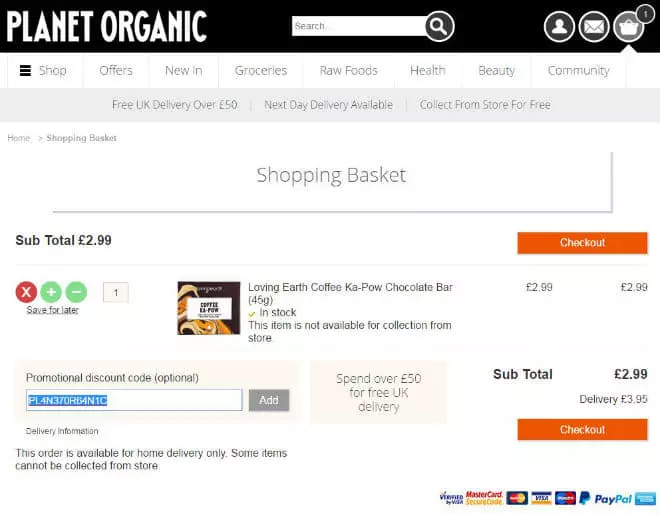The height and width of the screenshot is (514, 660).
Task: Click the Planet Organic logo
Action: (x=107, y=26)
